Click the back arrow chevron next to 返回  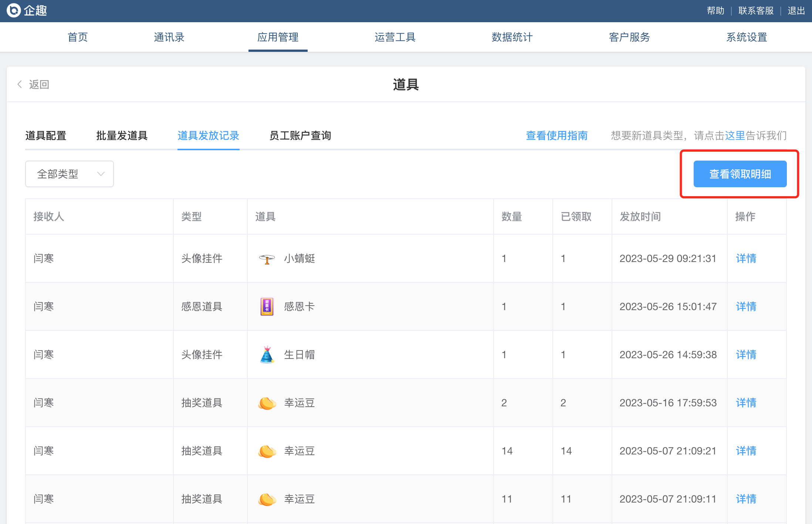(20, 84)
